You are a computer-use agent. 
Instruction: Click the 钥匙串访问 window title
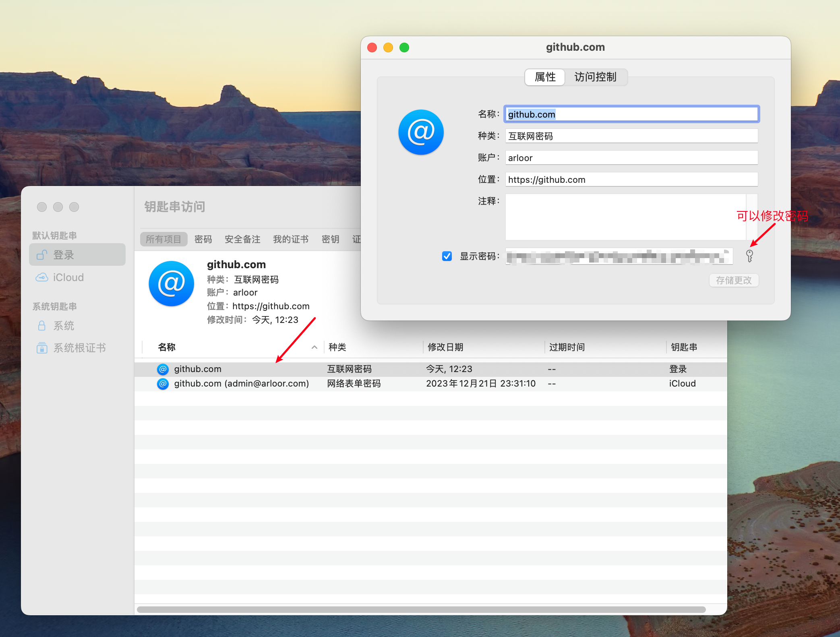(x=175, y=207)
